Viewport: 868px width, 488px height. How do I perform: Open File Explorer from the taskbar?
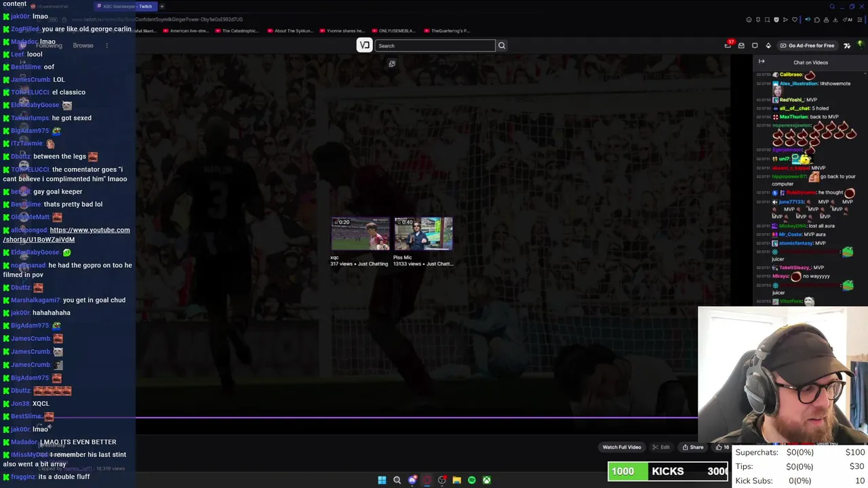[457, 480]
